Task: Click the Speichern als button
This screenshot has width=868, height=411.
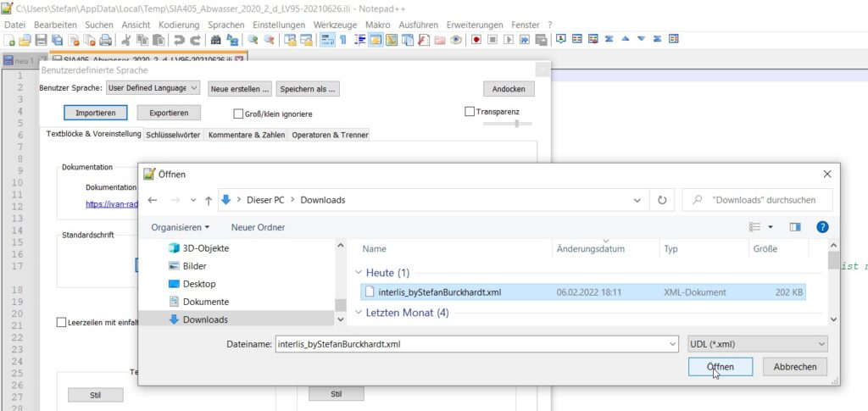Action: (308, 88)
